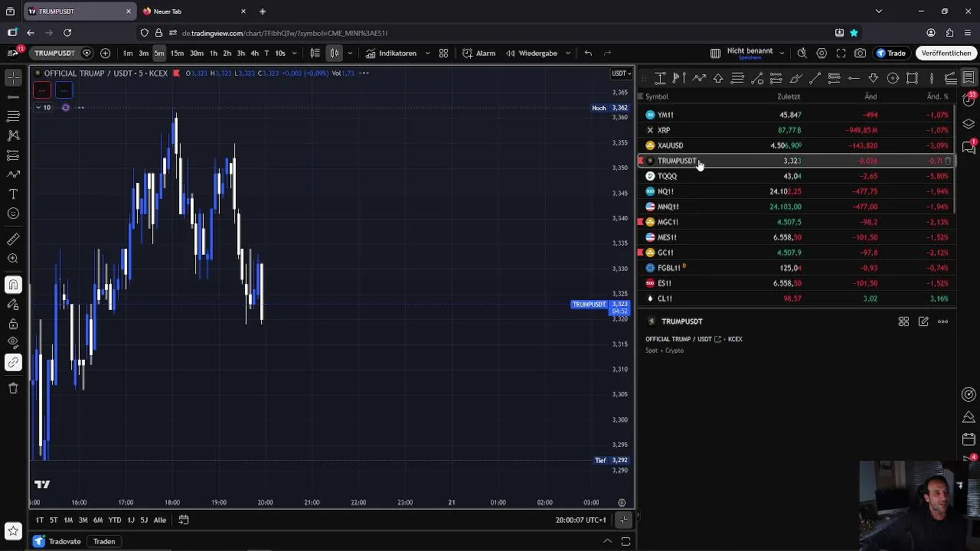Viewport: 980px width, 551px height.
Task: Delete TRUMPUSDT row trash icon
Action: (948, 161)
